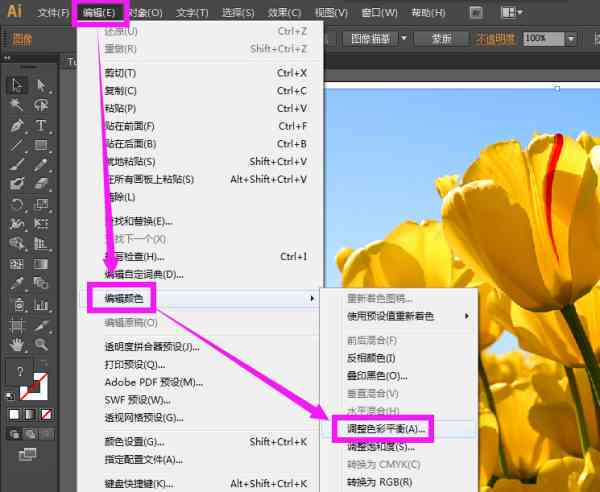Click the Change Screen Mode icon

point(28,455)
